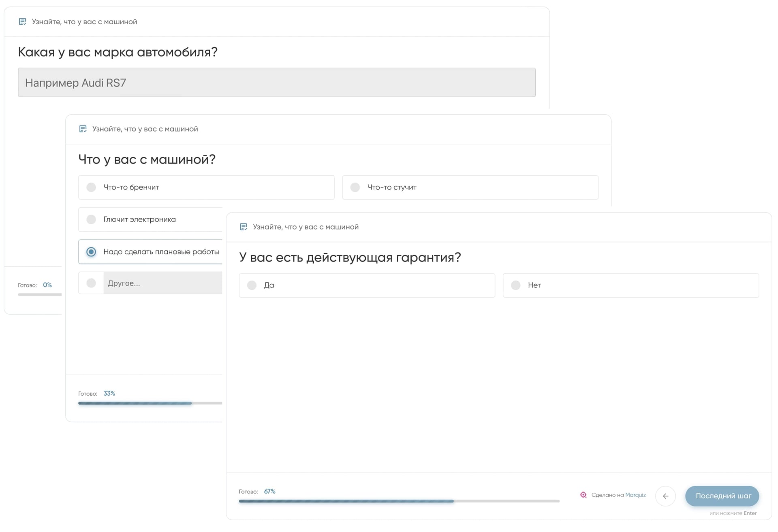The image size is (778, 532).
Task: Choose the Что-то стучит option
Action: pos(470,187)
